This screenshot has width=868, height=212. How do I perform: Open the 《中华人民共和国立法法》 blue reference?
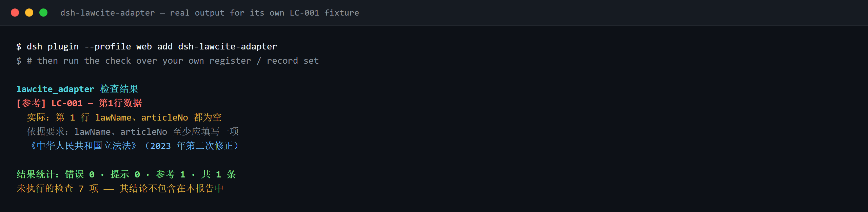84,146
